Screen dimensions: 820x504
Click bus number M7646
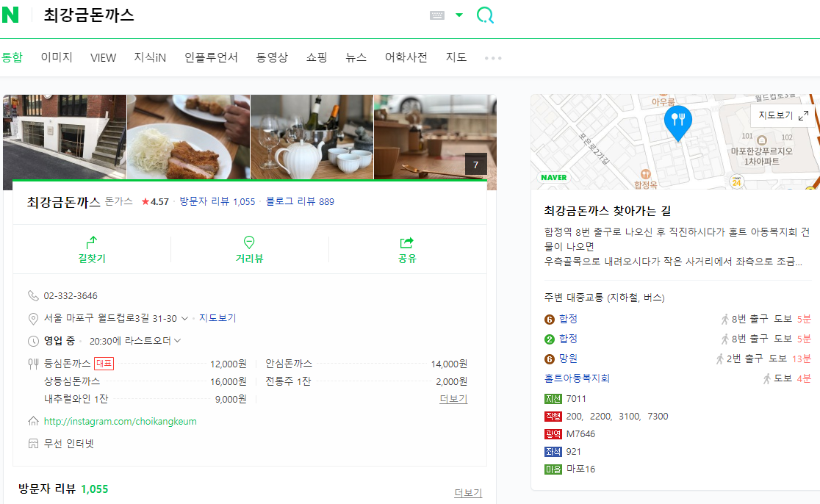click(580, 434)
